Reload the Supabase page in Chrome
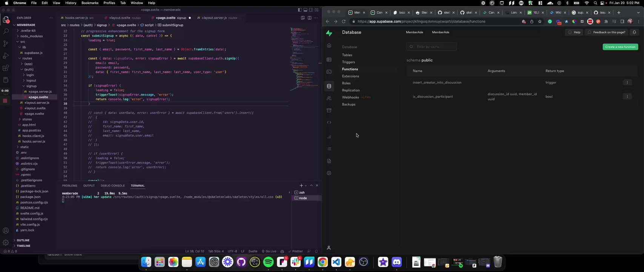This screenshot has height=272, width=644. 344,22
